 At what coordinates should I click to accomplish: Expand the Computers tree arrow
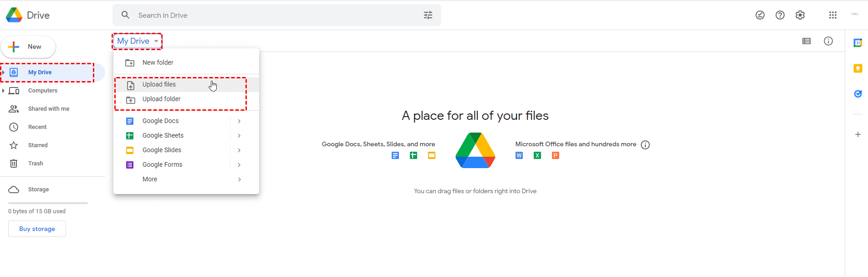click(3, 91)
